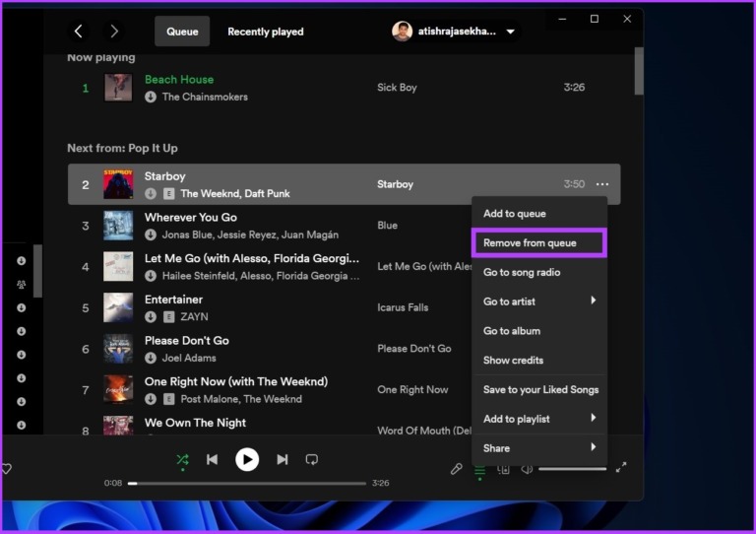Click the play button
The width and height of the screenshot is (756, 534).
(x=247, y=460)
